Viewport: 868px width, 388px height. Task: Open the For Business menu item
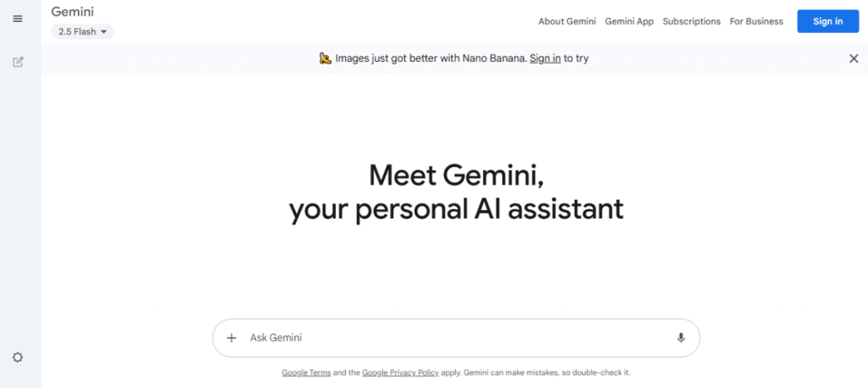click(756, 21)
